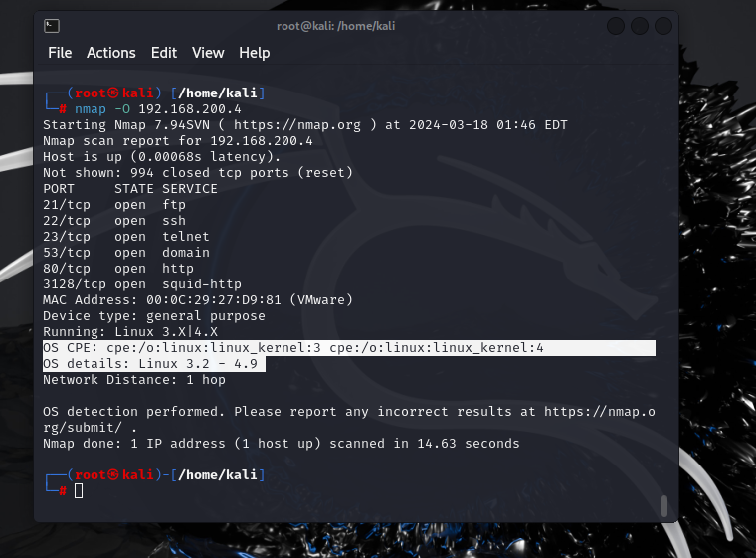Image resolution: width=756 pixels, height=558 pixels.
Task: Click the 21/tcp open ftp row
Action: (x=114, y=205)
